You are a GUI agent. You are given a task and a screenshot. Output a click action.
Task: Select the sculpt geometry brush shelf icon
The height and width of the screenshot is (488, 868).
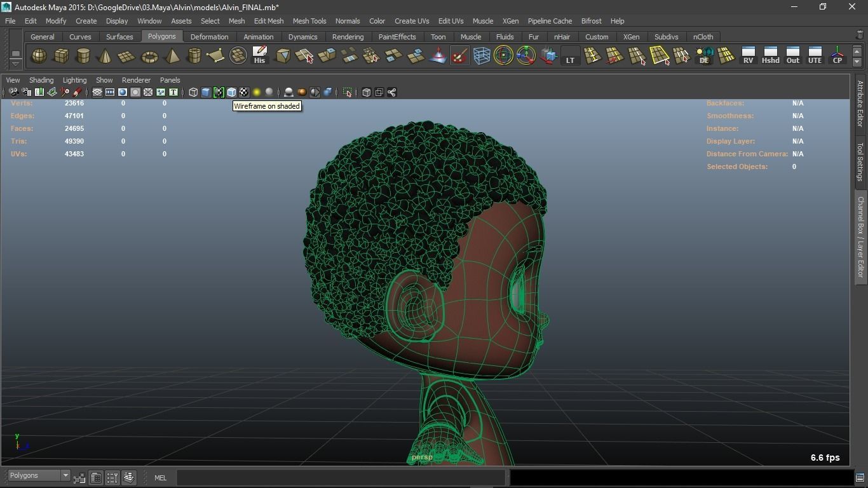click(459, 56)
